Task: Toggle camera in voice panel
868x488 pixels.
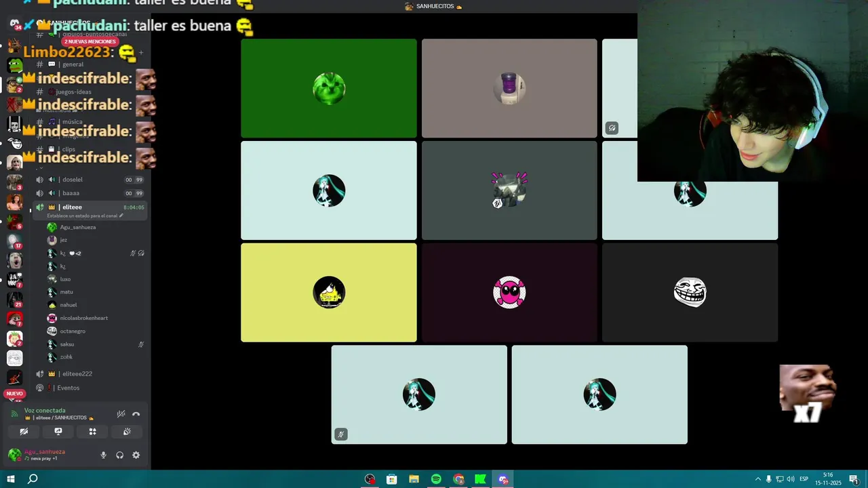Action: [24, 432]
